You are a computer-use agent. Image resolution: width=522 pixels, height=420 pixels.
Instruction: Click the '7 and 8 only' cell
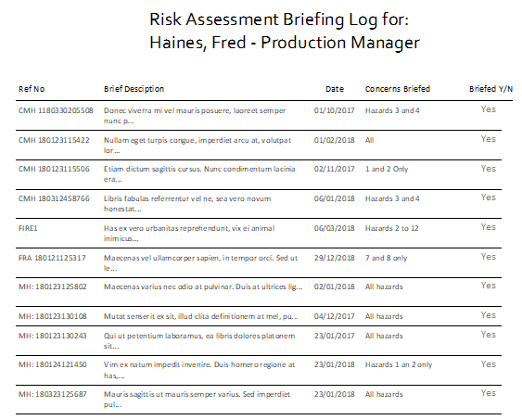pos(387,258)
